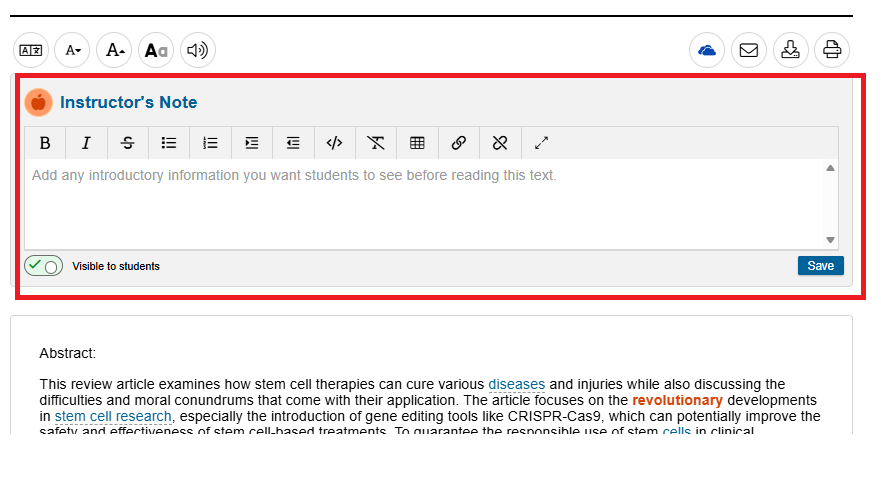Click into the Instructor's Note text area
The image size is (881, 499).
420,205
